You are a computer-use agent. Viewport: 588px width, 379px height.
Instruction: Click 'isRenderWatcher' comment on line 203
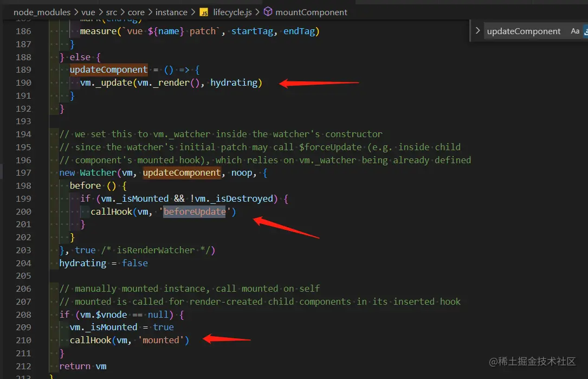coord(155,250)
